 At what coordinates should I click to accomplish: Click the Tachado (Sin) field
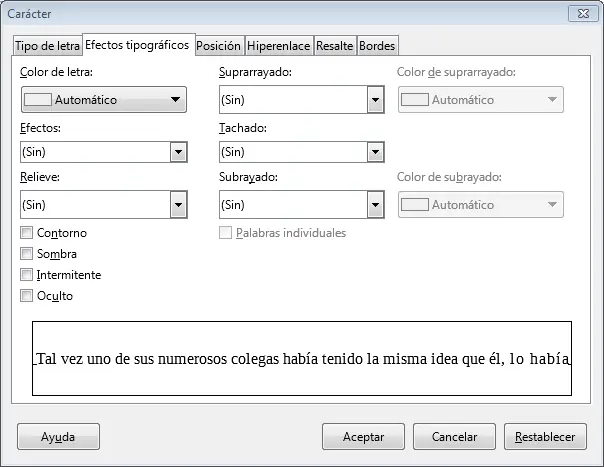(293, 152)
